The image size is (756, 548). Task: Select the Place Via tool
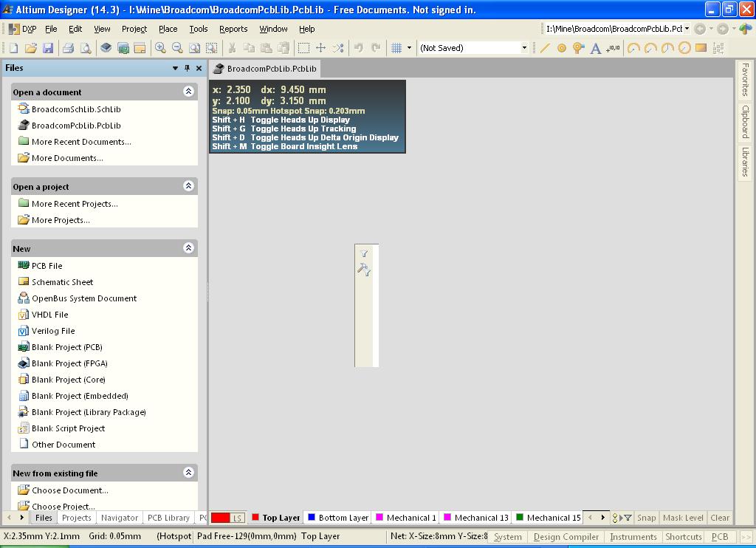coord(579,48)
